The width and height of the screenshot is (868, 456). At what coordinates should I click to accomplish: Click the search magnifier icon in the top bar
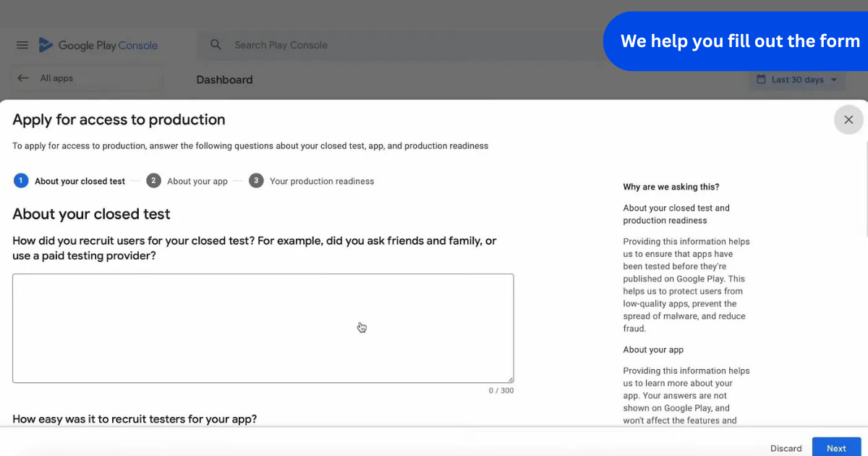(x=216, y=45)
